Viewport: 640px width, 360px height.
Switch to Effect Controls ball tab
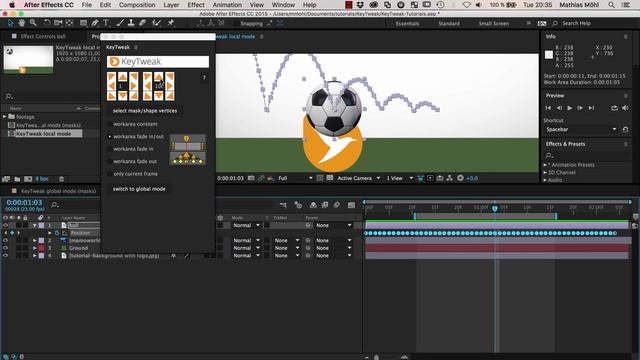43,36
